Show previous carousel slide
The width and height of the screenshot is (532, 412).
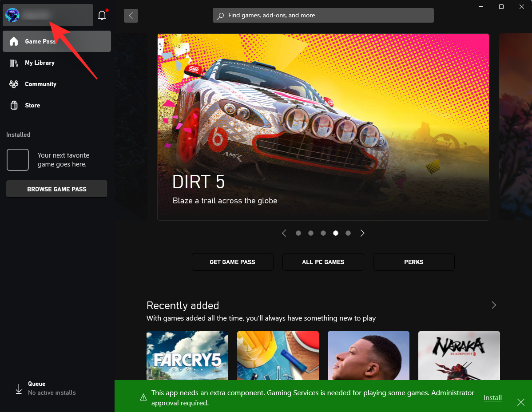point(284,233)
